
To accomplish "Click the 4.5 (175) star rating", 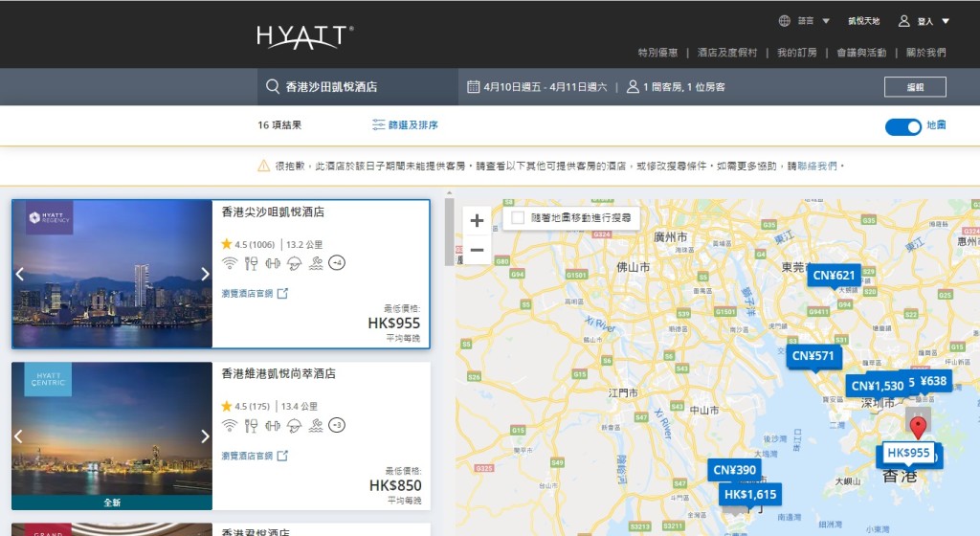I will pyautogui.click(x=245, y=406).
